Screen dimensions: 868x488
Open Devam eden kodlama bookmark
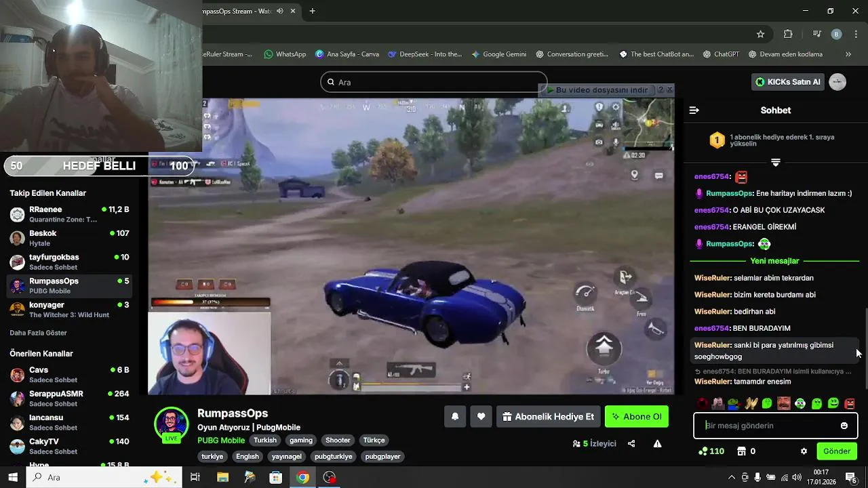(x=785, y=54)
